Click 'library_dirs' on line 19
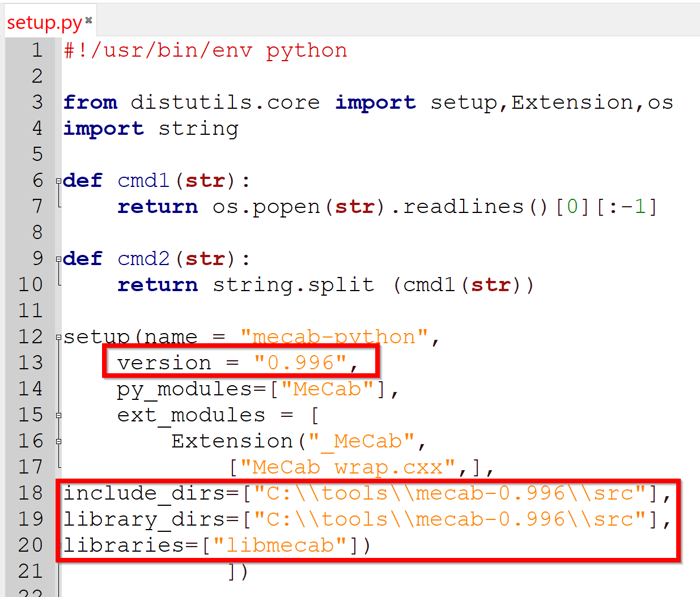Image resolution: width=700 pixels, height=597 pixels. click(144, 520)
